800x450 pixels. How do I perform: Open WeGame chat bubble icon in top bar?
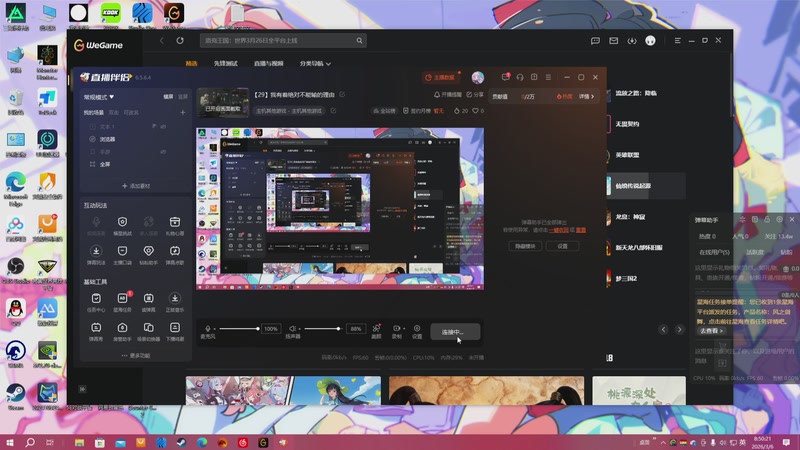(x=595, y=40)
